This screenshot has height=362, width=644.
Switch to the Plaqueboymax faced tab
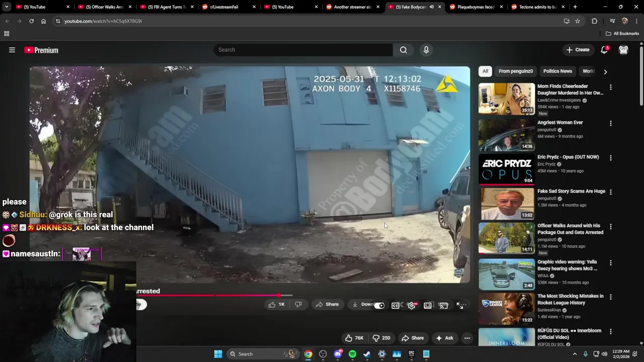tap(476, 7)
